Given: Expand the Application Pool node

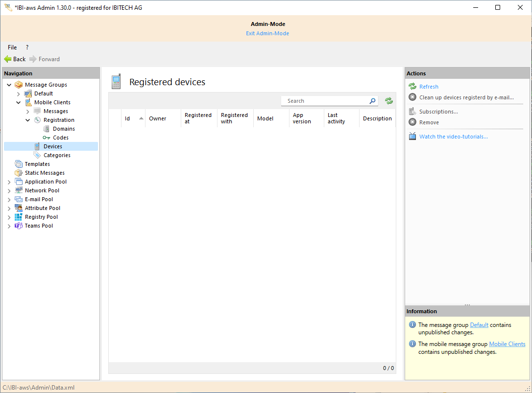Looking at the screenshot, I should click(x=9, y=181).
